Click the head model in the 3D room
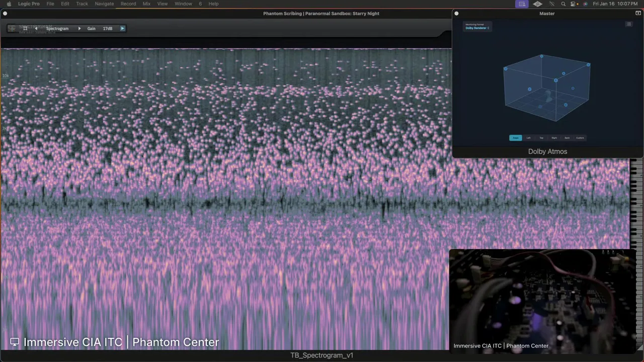 coord(548,96)
